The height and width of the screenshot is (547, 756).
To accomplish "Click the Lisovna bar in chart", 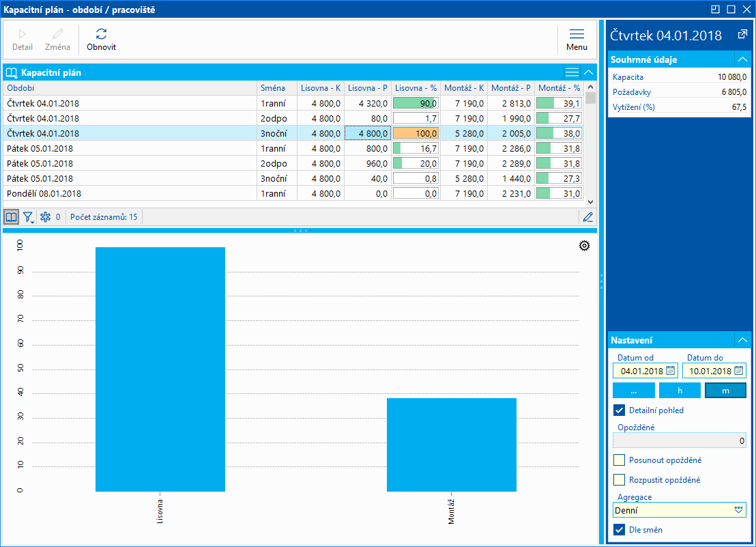I will coord(160,369).
